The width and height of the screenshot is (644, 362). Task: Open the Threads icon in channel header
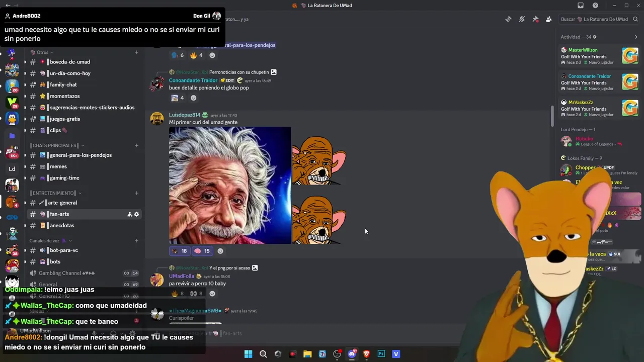point(508,19)
